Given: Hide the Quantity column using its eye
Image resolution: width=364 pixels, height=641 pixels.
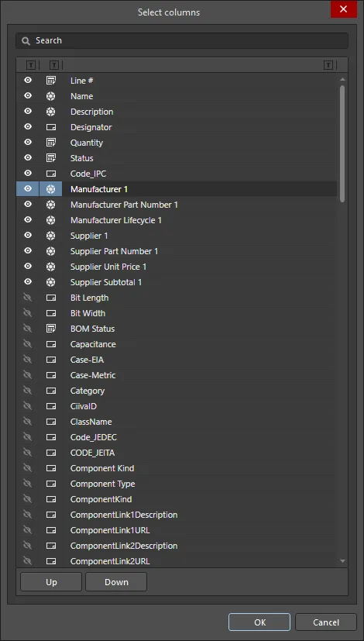Looking at the screenshot, I should point(28,143).
